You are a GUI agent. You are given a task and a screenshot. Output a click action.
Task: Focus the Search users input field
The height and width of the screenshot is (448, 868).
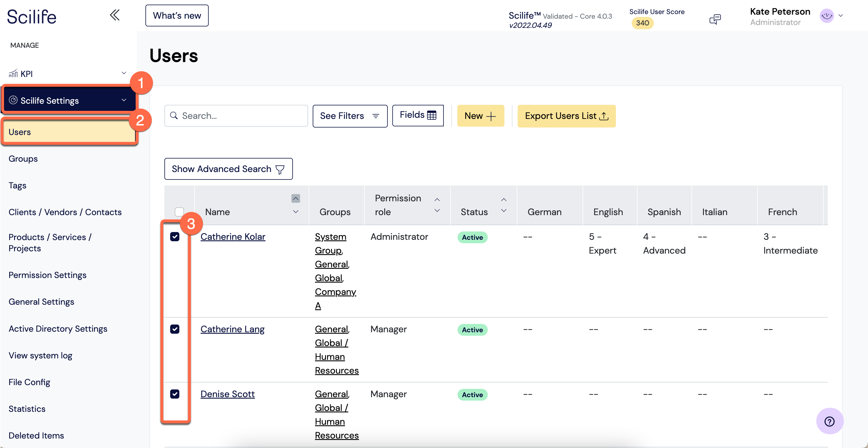point(236,115)
